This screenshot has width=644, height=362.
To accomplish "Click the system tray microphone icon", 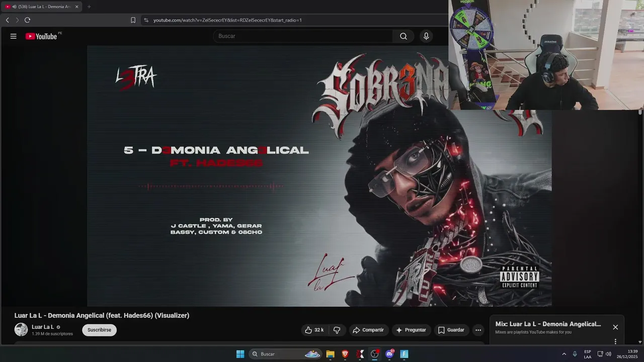I will click(575, 354).
